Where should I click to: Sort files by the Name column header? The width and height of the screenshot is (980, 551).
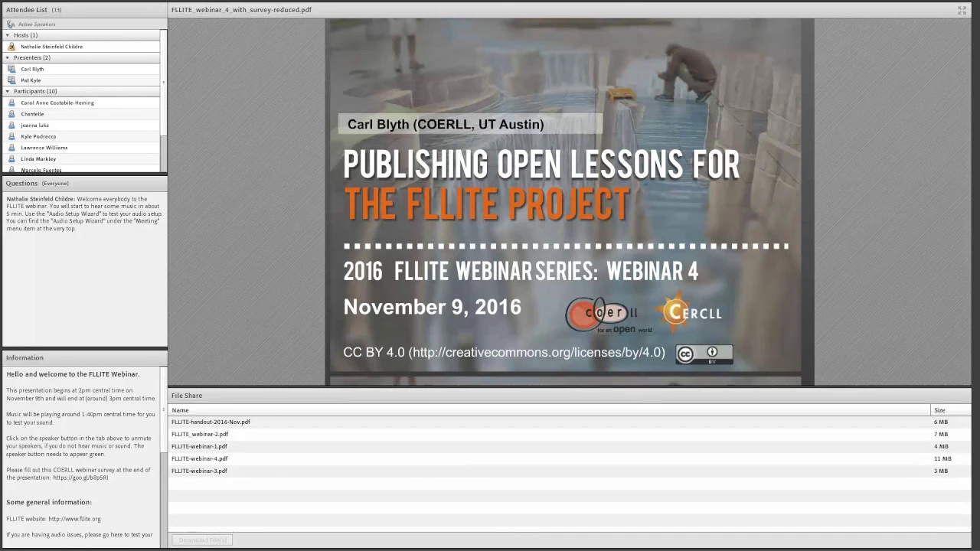[x=549, y=410]
